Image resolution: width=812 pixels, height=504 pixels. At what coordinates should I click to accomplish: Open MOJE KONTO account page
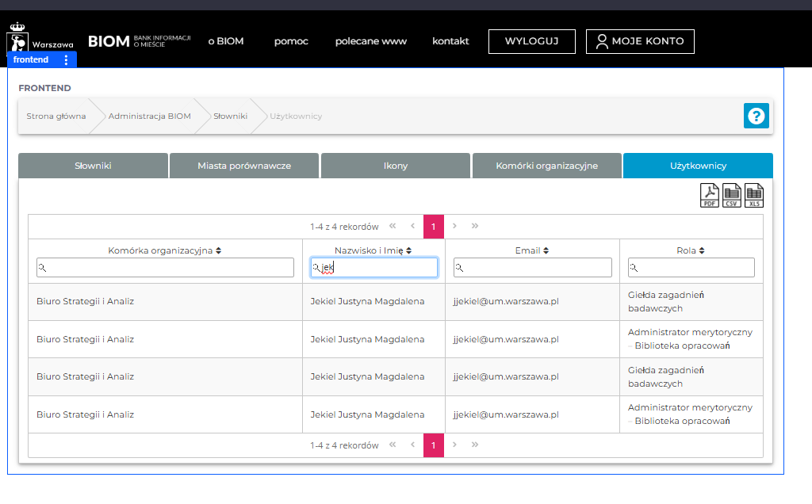pos(639,41)
